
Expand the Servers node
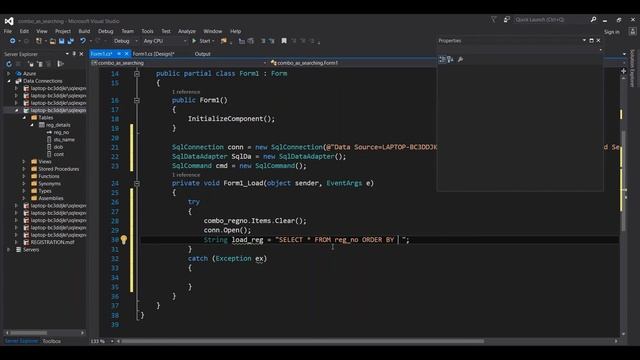[x=9, y=249]
